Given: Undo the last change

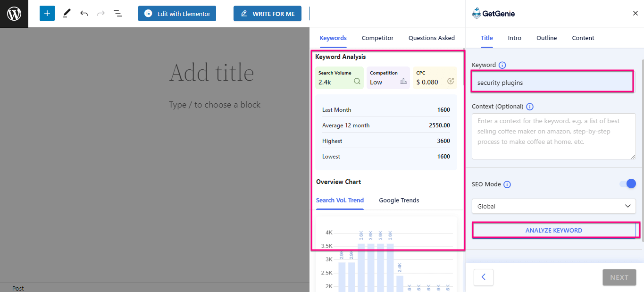Looking at the screenshot, I should click(84, 13).
